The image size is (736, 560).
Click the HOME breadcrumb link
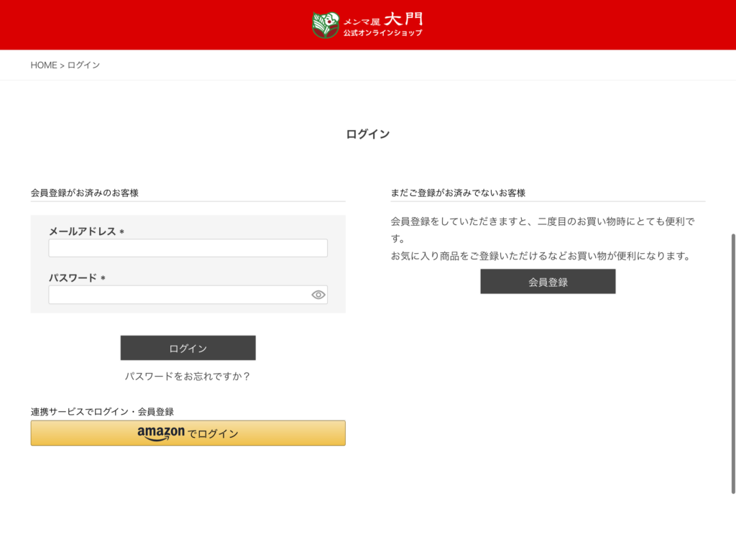pyautogui.click(x=43, y=65)
